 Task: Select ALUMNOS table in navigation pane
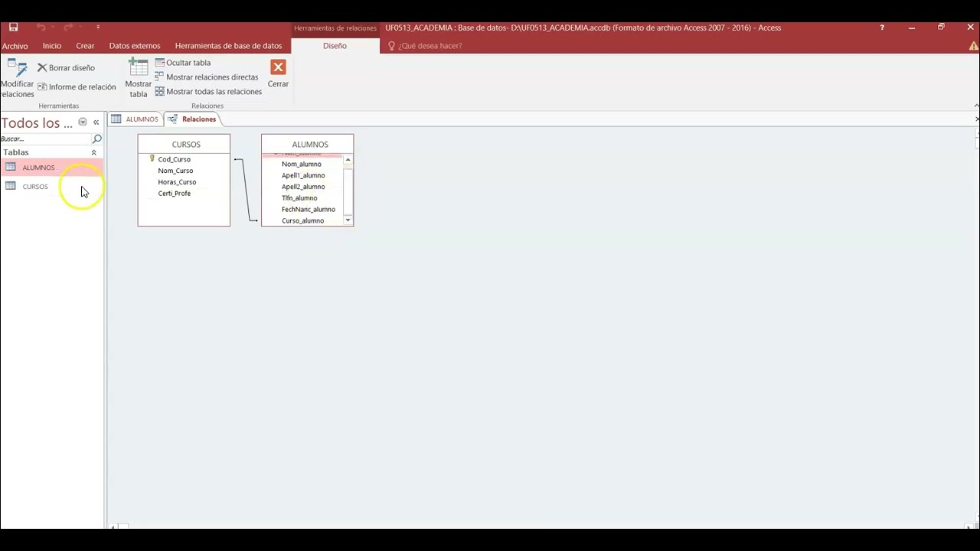[x=51, y=168]
